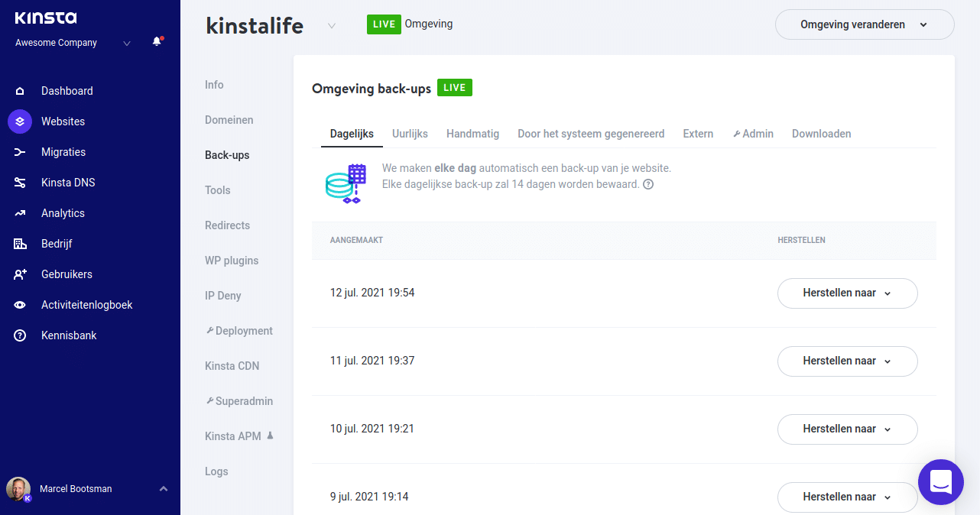
Task: Click the Websites layers icon
Action: coord(20,121)
